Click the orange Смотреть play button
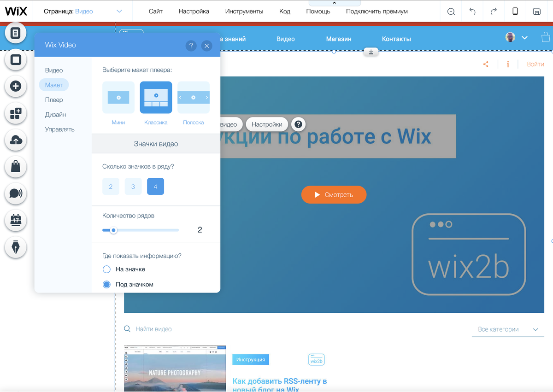The height and width of the screenshot is (392, 553). [x=334, y=194]
